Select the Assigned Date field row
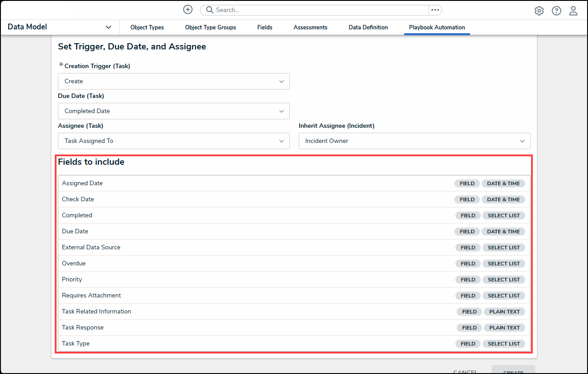The width and height of the screenshot is (588, 374). tap(294, 183)
